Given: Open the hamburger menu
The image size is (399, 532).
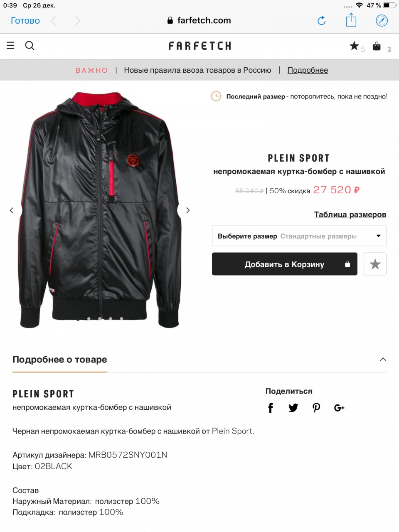Looking at the screenshot, I should 10,45.
